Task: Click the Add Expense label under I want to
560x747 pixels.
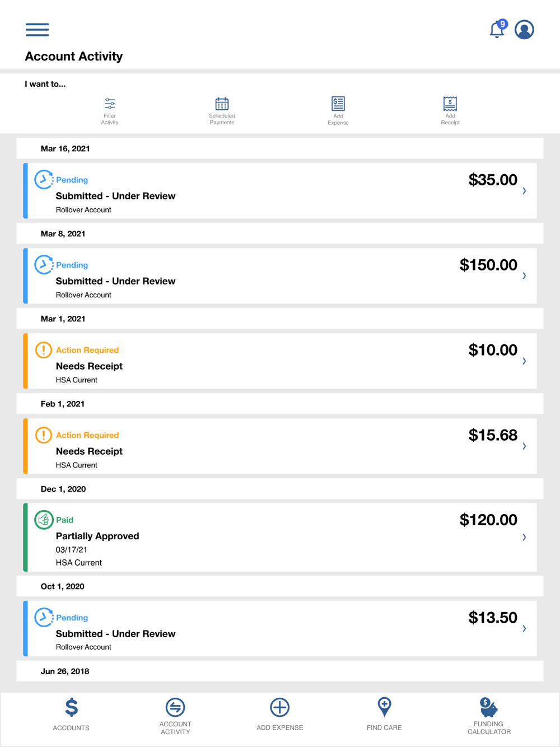Action: pos(338,119)
